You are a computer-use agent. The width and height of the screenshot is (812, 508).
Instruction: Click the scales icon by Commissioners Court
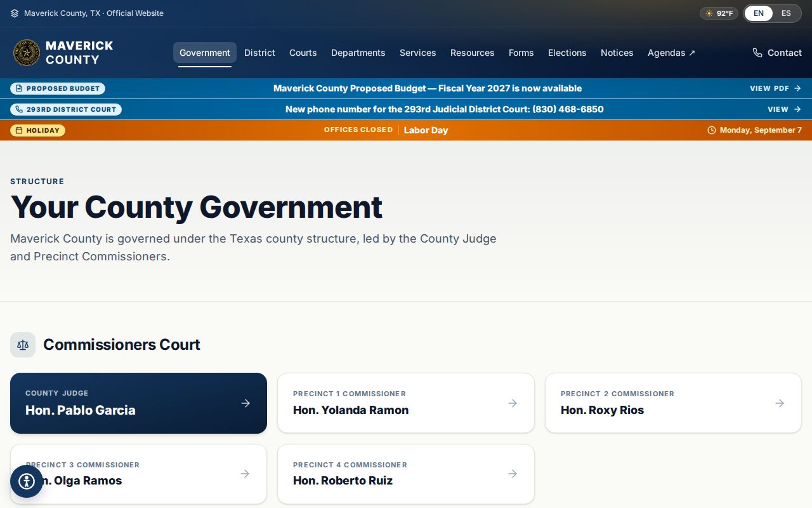23,345
